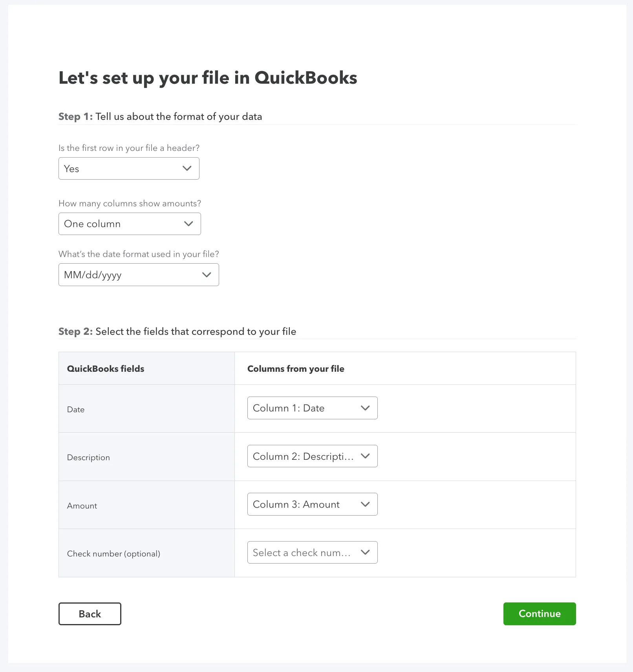
Task: Click the green Continue button
Action: [x=540, y=614]
